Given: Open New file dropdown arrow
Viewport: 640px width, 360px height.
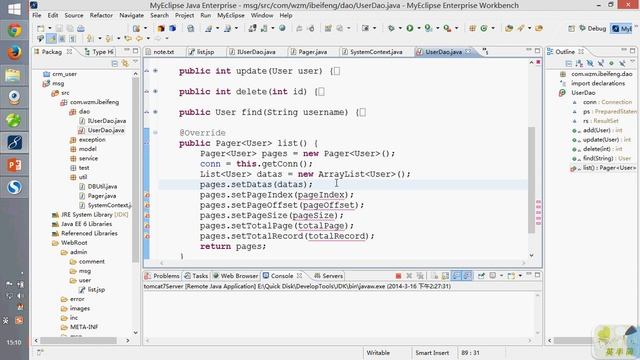Looking at the screenshot, I should (49, 28).
